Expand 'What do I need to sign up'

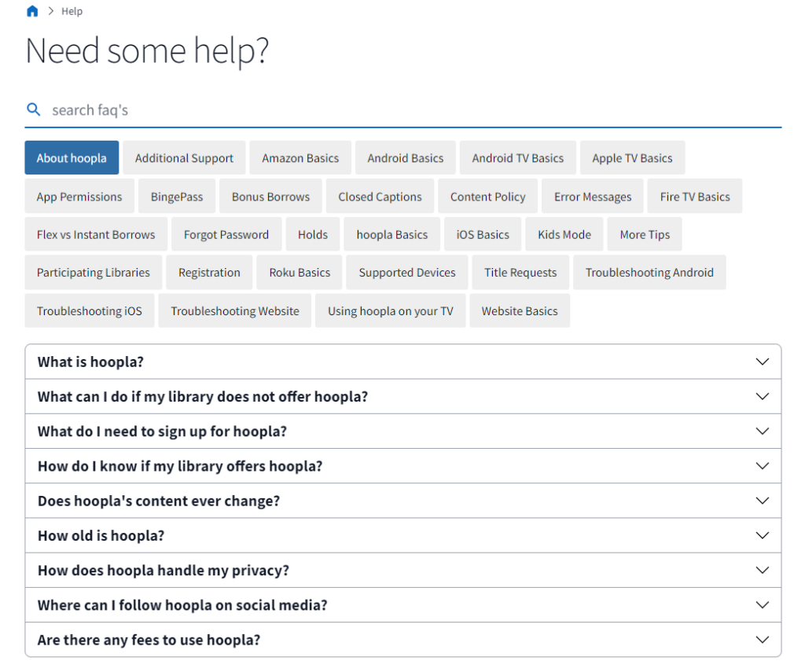pos(403,431)
